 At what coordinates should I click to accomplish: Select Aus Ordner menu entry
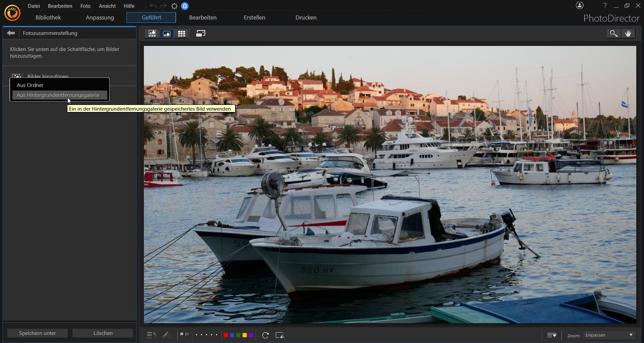pyautogui.click(x=30, y=85)
